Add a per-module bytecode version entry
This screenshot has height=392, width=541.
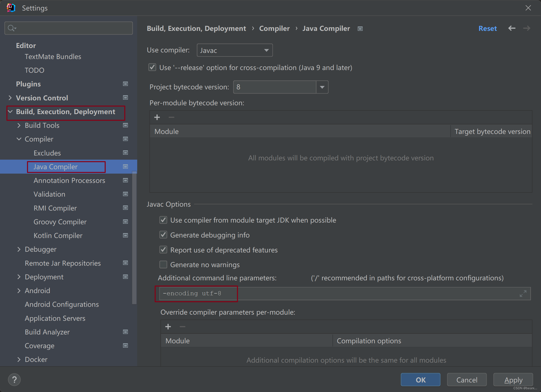pyautogui.click(x=157, y=117)
